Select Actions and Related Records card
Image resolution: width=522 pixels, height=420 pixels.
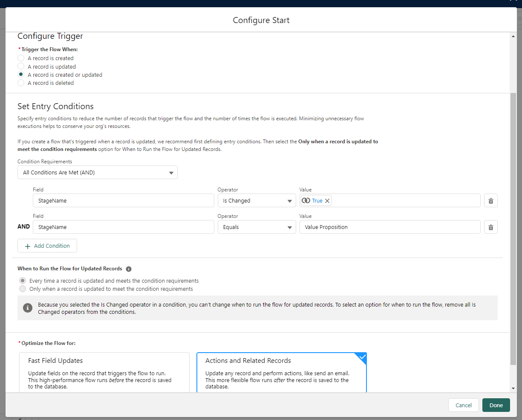pyautogui.click(x=281, y=372)
